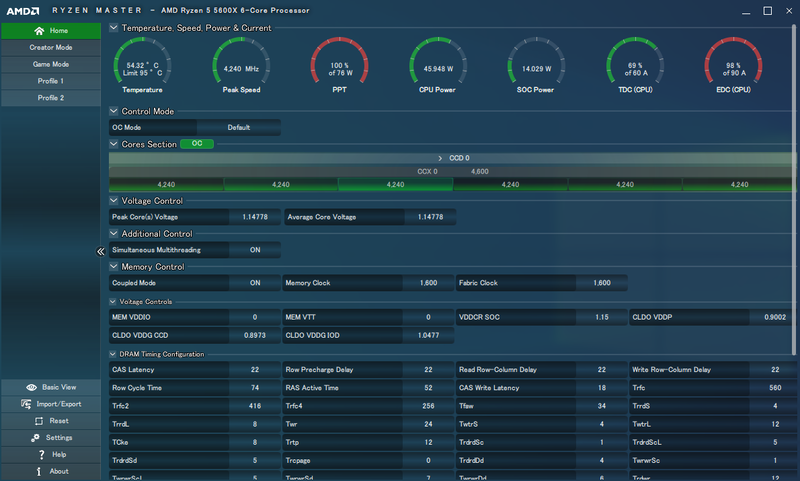Image resolution: width=800 pixels, height=481 pixels.
Task: Collapse the Voltage Controls subsection
Action: coord(113,301)
